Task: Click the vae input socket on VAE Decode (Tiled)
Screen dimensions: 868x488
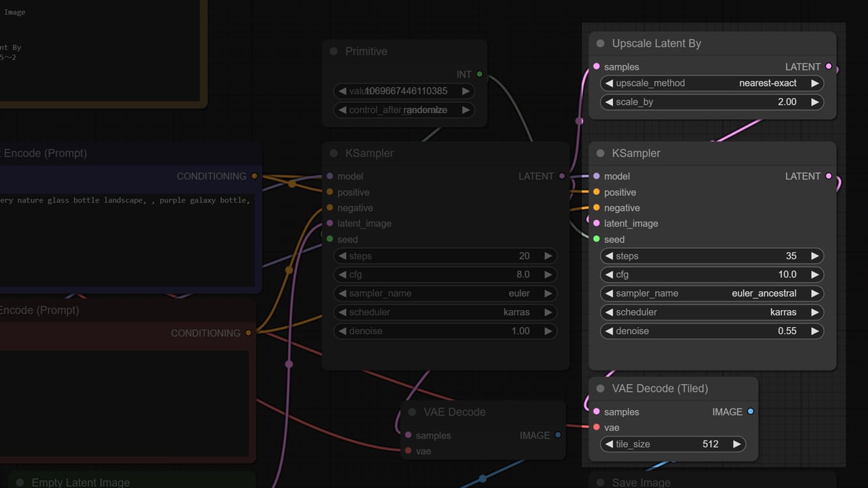Action: point(596,427)
